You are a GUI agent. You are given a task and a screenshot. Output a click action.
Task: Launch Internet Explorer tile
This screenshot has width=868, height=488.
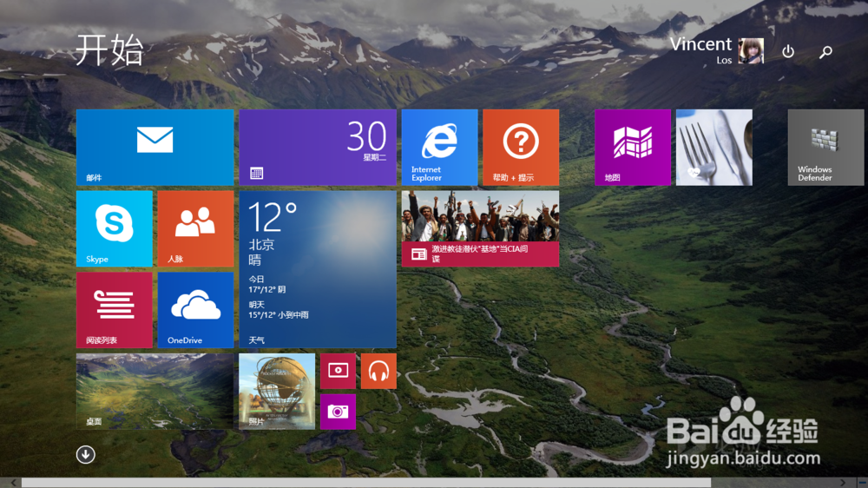(x=439, y=148)
